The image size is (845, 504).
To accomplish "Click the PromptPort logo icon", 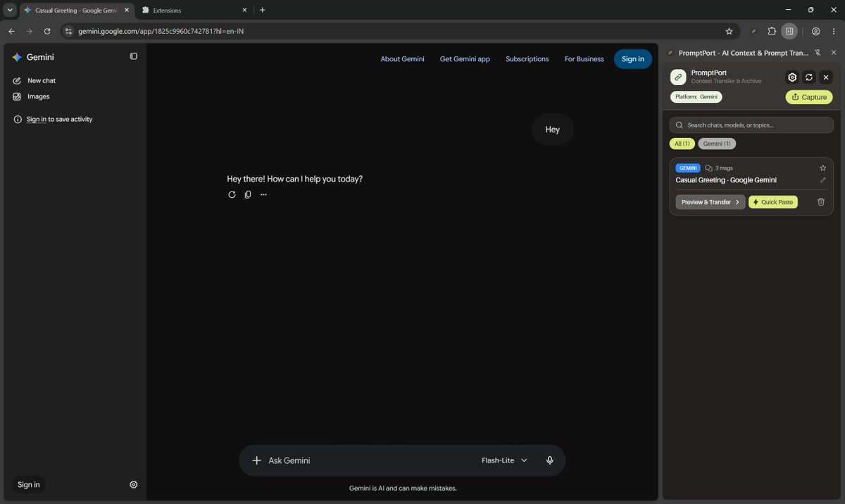I will (678, 77).
